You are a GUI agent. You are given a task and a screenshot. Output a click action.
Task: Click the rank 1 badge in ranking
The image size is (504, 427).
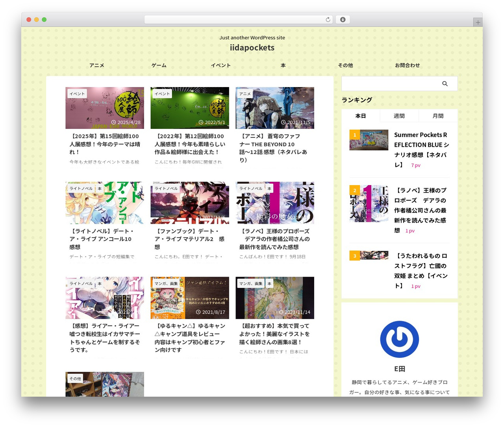(x=354, y=135)
